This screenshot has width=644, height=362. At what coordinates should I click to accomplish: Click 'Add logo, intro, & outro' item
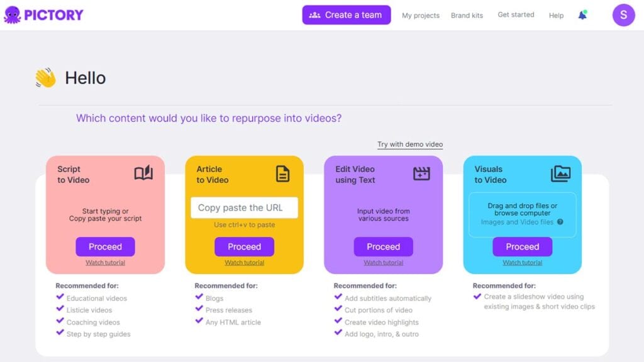pos(382,334)
